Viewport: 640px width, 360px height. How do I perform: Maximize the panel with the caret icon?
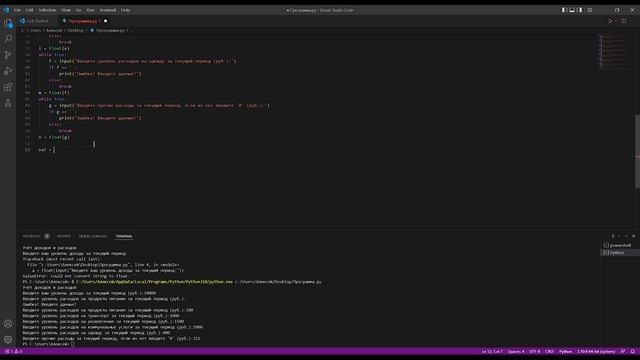coord(626,236)
